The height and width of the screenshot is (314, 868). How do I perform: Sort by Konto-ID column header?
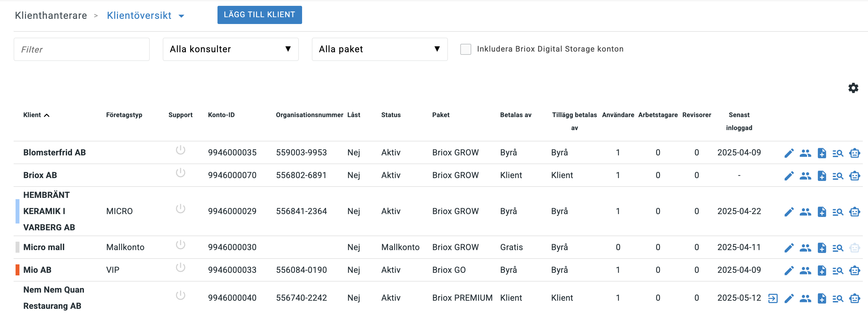coord(221,115)
